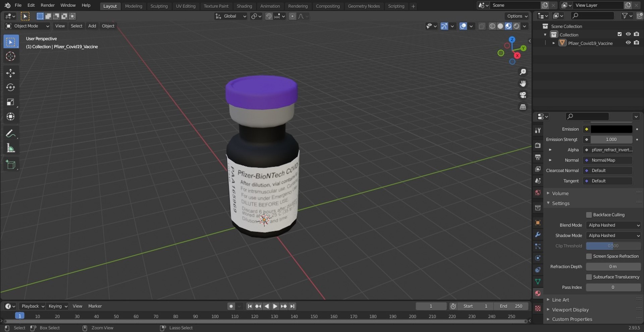Open the Render menu
This screenshot has width=644, height=332.
48,5
